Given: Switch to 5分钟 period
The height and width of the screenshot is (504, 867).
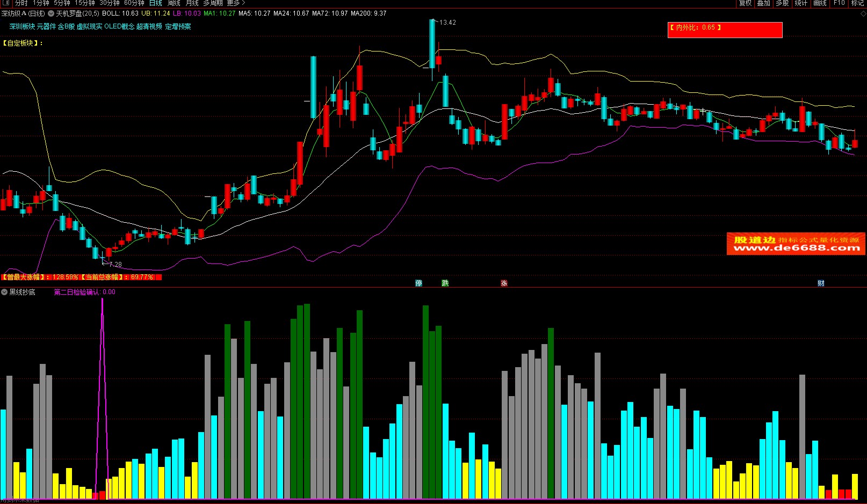Looking at the screenshot, I should (x=62, y=3).
